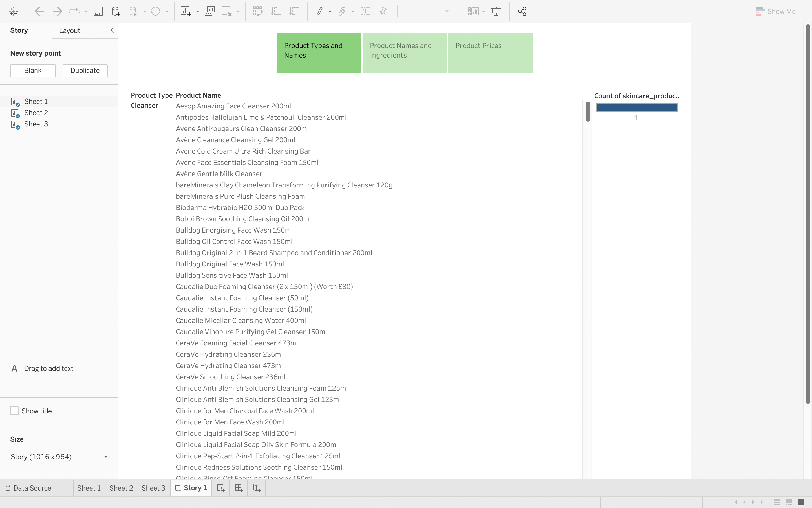
Task: Click the Swap rows and columns icon
Action: point(258,11)
